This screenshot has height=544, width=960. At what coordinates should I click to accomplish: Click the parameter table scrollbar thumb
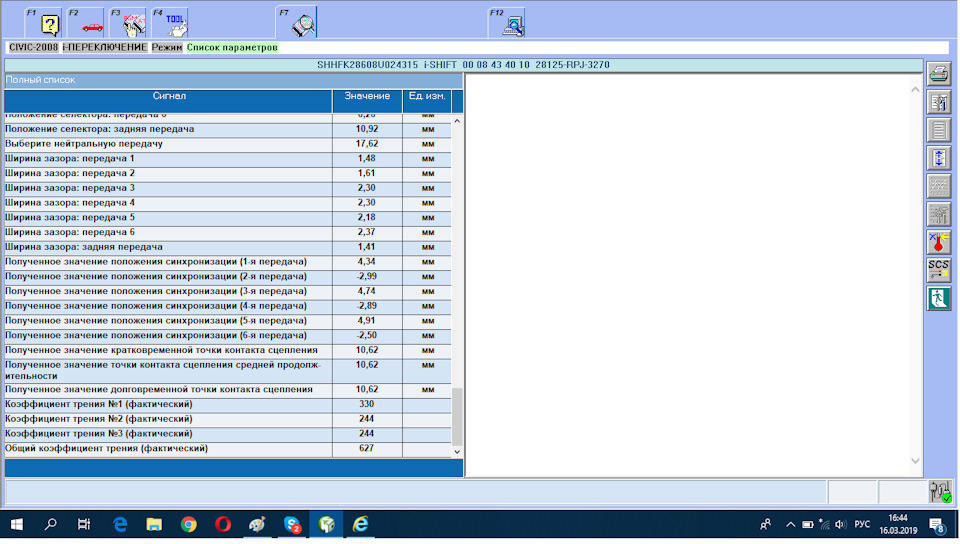pyautogui.click(x=457, y=417)
